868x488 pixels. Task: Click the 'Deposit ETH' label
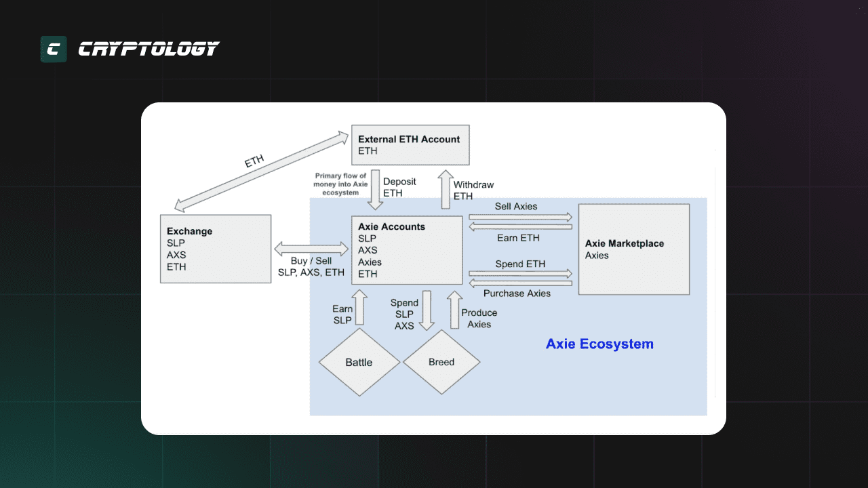pos(399,187)
